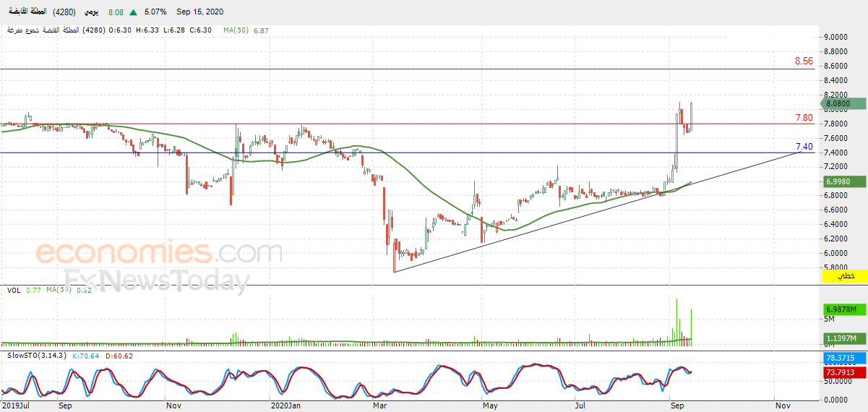Click the 8.56 resistance level label
This screenshot has width=868, height=412.
[804, 61]
